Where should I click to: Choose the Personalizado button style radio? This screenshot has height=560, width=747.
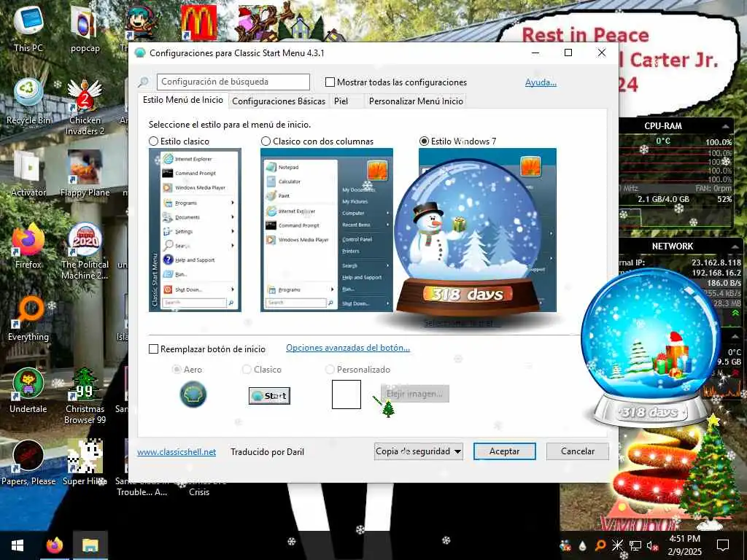click(330, 370)
